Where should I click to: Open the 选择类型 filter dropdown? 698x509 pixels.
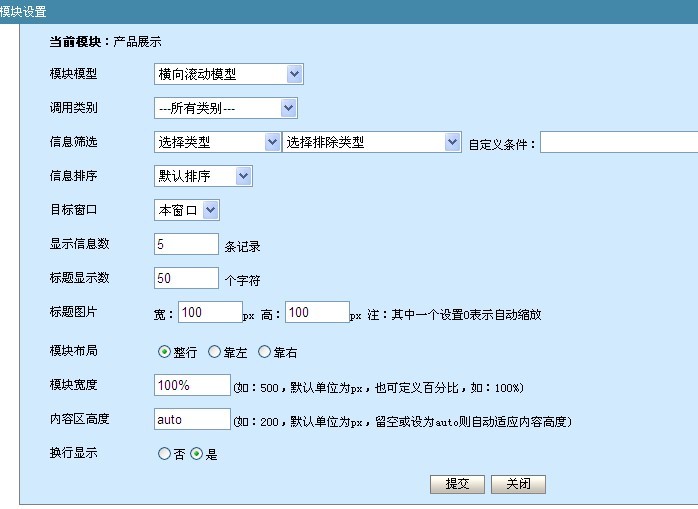(217, 142)
